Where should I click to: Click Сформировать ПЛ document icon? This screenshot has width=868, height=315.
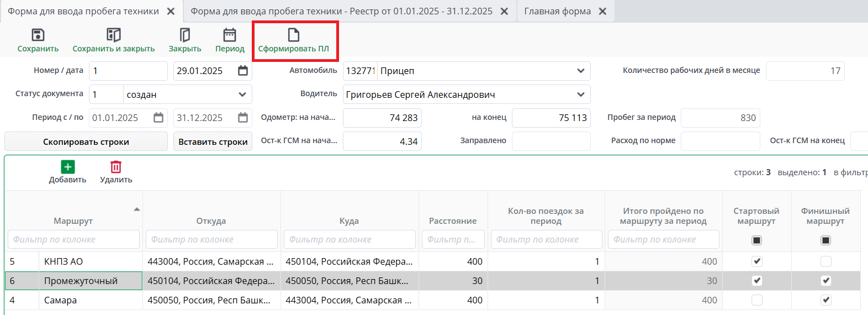(x=294, y=35)
